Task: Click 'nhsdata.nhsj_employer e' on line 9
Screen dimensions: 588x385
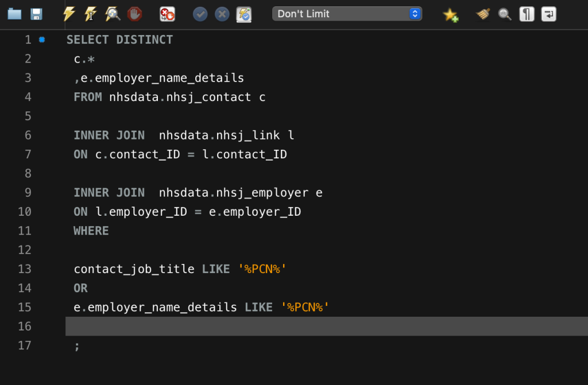Action: coord(241,193)
